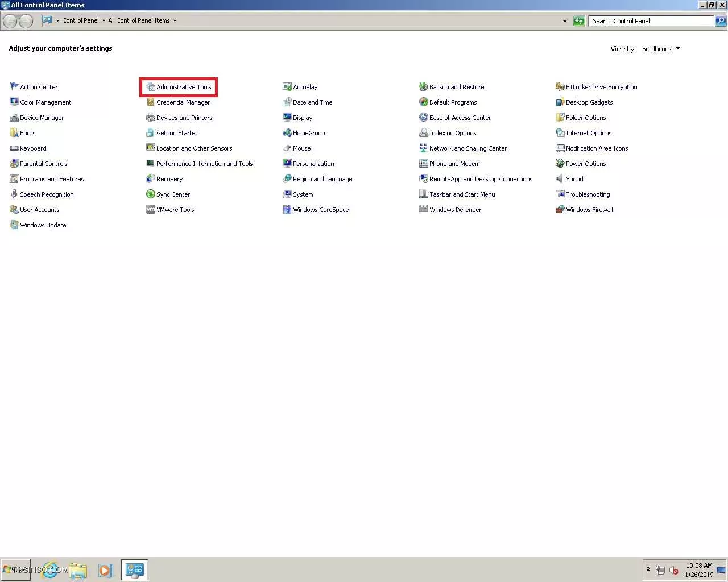
Task: Click the Windows Defender icon
Action: tap(424, 209)
